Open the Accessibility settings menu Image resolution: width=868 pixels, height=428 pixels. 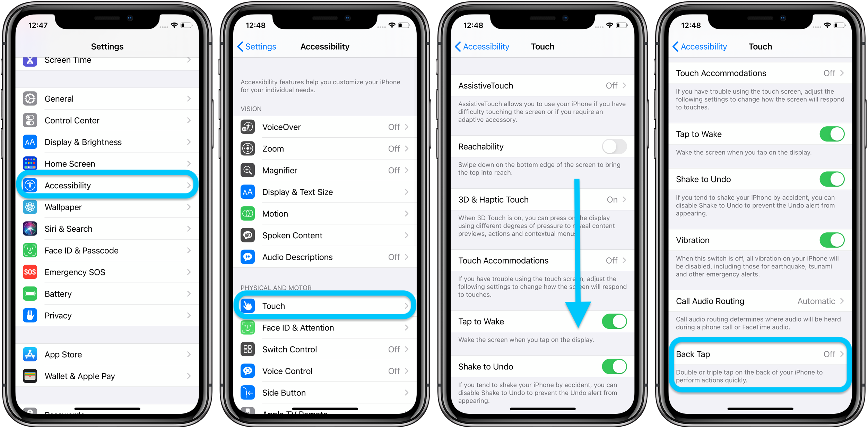(x=108, y=186)
